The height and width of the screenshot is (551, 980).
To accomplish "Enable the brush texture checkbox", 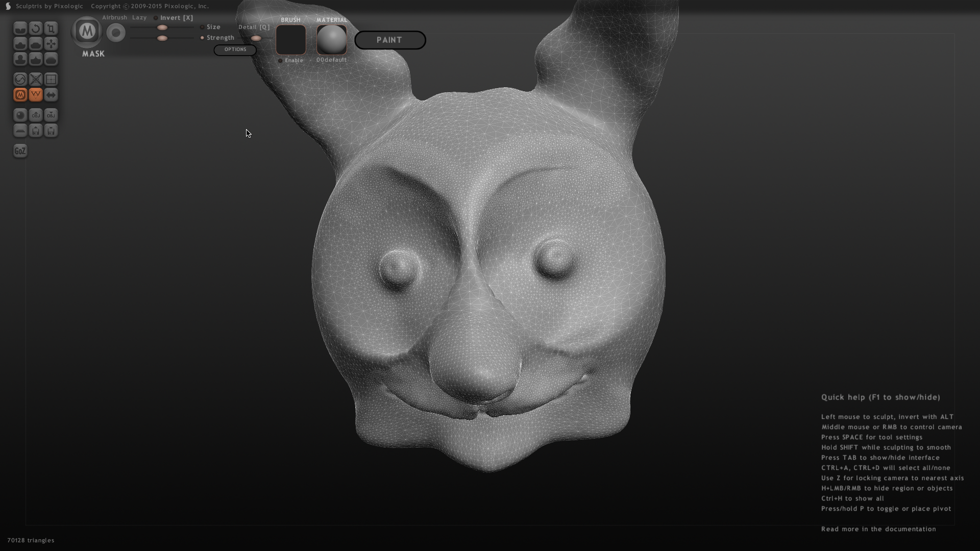I will click(280, 61).
